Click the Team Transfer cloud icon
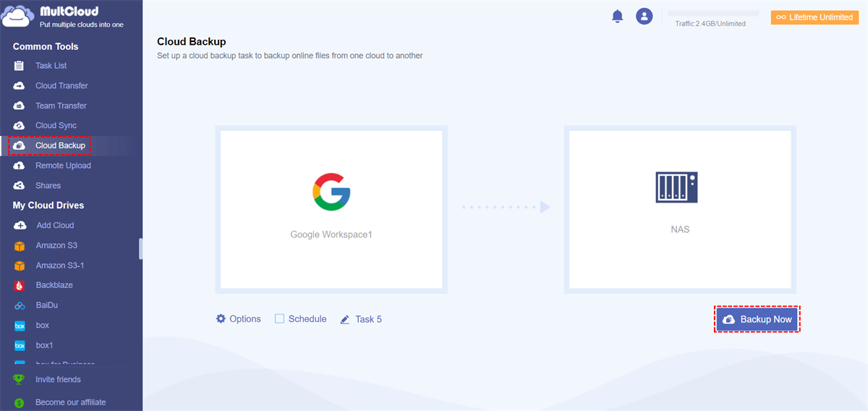The height and width of the screenshot is (411, 868). (x=20, y=106)
